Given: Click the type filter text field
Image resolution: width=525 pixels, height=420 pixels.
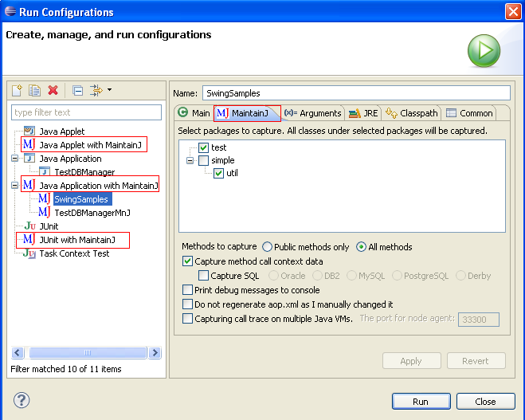Looking at the screenshot, I should (x=86, y=112).
